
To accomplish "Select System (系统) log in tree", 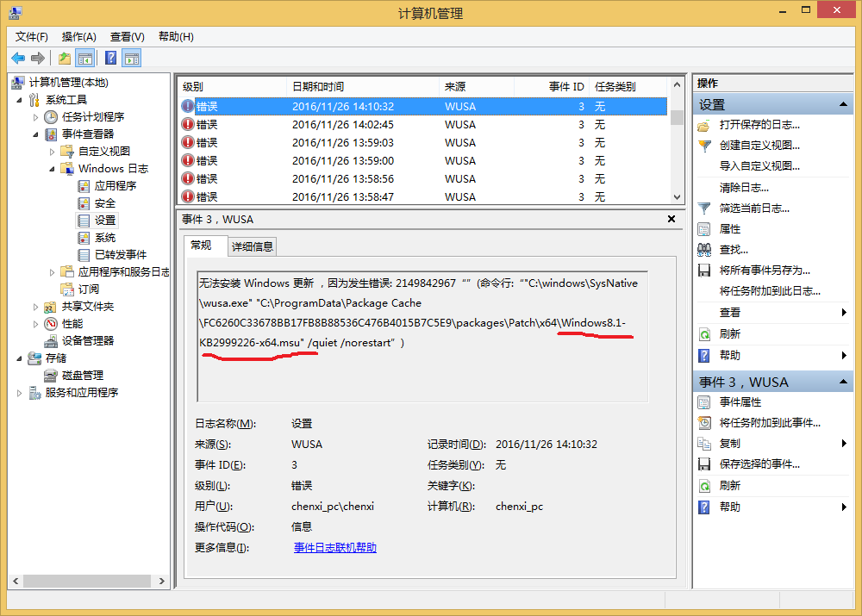I will pos(105,238).
